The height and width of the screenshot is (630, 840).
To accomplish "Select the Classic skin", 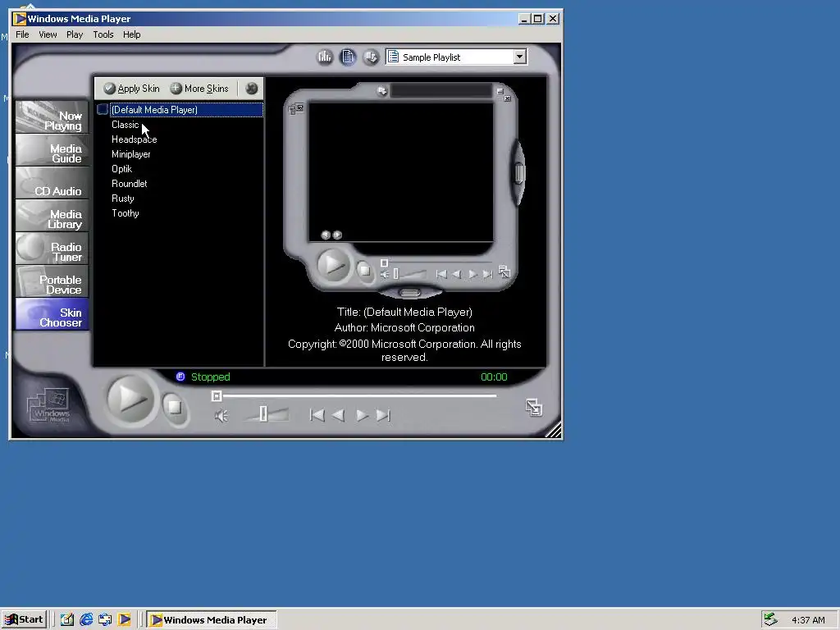I will click(x=125, y=125).
